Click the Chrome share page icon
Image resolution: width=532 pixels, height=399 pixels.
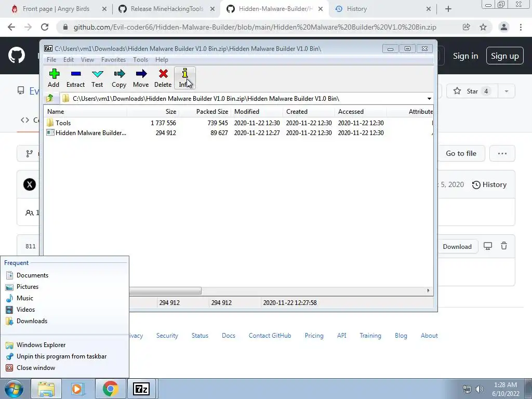pyautogui.click(x=466, y=27)
